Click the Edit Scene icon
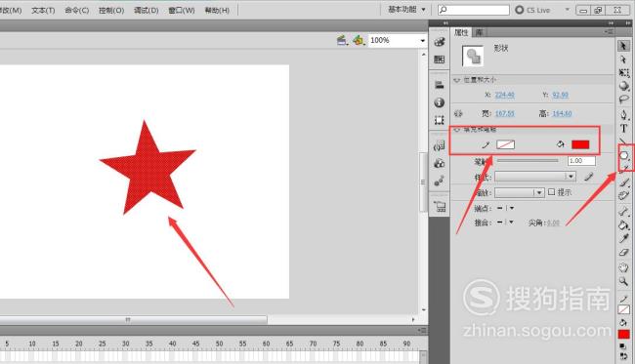Viewport: 635px width, 364px height. click(x=342, y=40)
